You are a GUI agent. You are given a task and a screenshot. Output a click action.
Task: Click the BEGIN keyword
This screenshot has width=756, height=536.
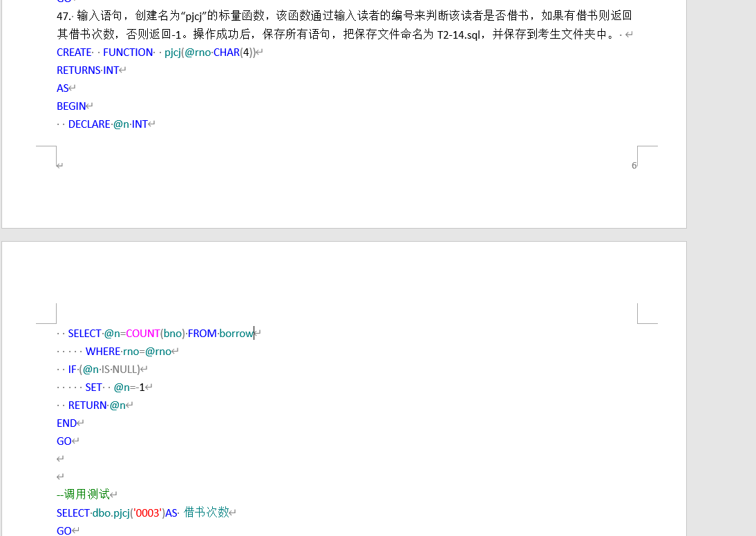point(71,106)
